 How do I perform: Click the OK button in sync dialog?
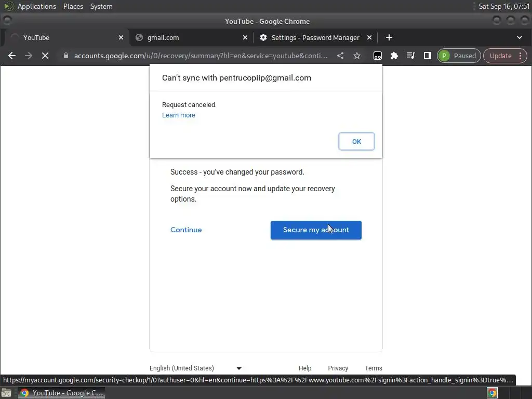click(x=356, y=141)
